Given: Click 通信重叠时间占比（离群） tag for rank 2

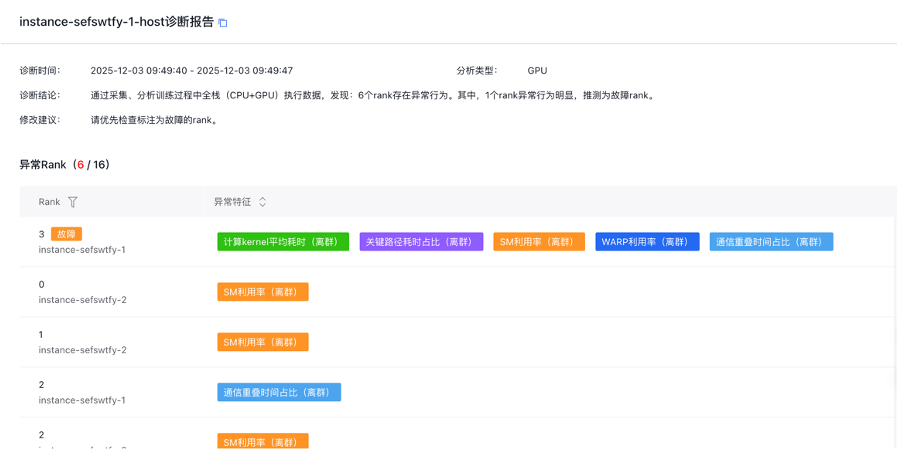Looking at the screenshot, I should [279, 392].
